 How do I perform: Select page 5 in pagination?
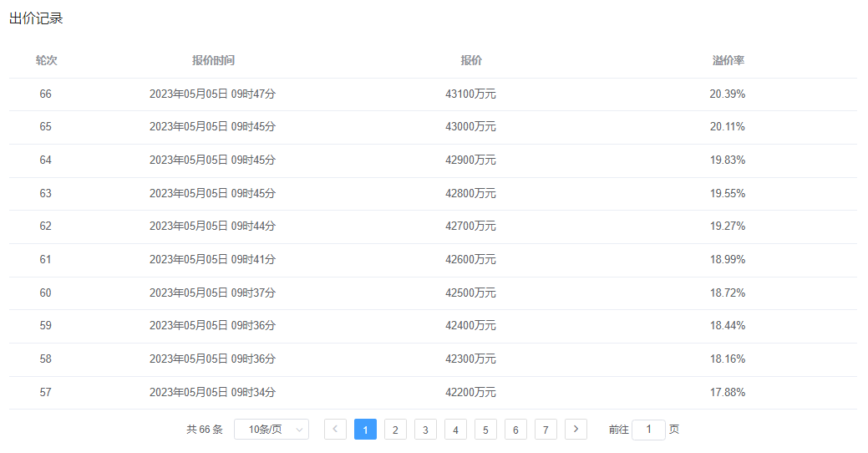click(485, 430)
